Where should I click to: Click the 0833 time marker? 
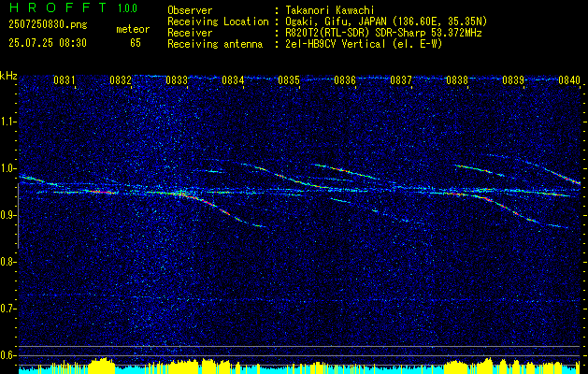177,80
